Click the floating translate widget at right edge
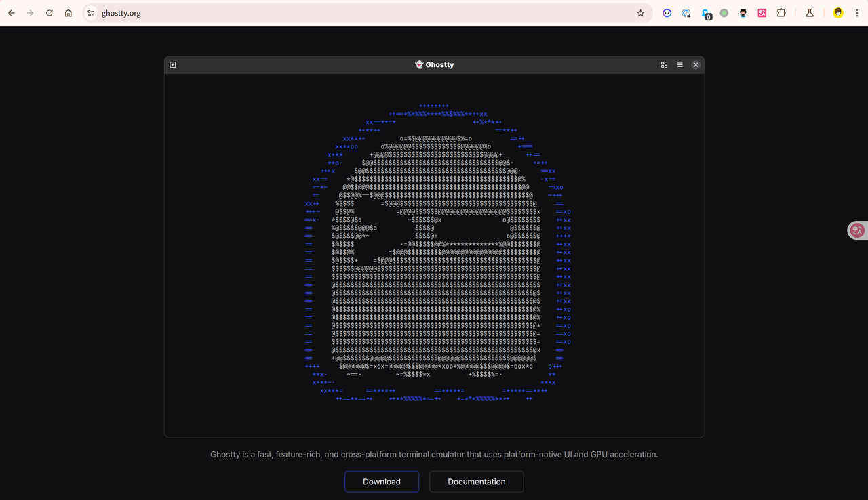Viewport: 868px width, 500px height. [857, 230]
